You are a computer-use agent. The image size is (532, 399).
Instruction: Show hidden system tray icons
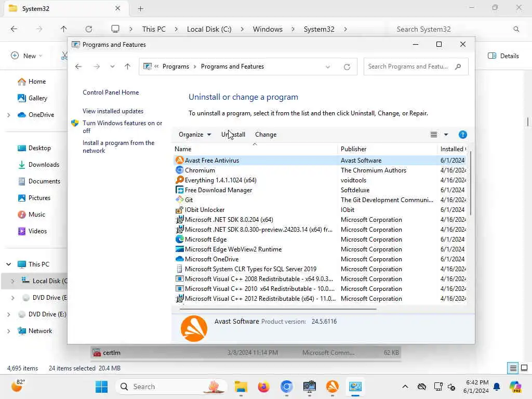pyautogui.click(x=405, y=387)
